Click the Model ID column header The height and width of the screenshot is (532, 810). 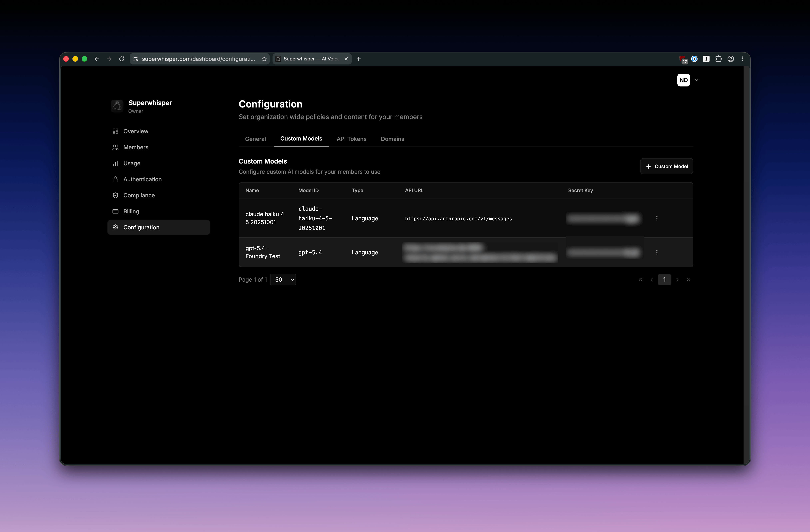click(x=308, y=190)
